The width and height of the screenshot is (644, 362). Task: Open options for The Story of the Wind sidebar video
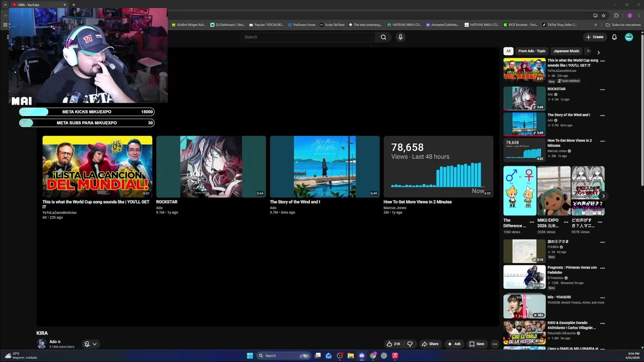[x=602, y=115]
